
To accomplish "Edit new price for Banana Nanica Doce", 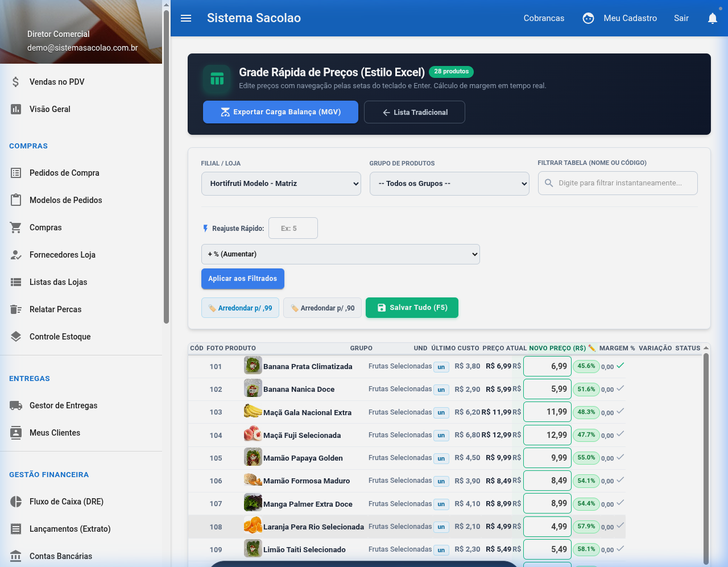I will pyautogui.click(x=547, y=389).
